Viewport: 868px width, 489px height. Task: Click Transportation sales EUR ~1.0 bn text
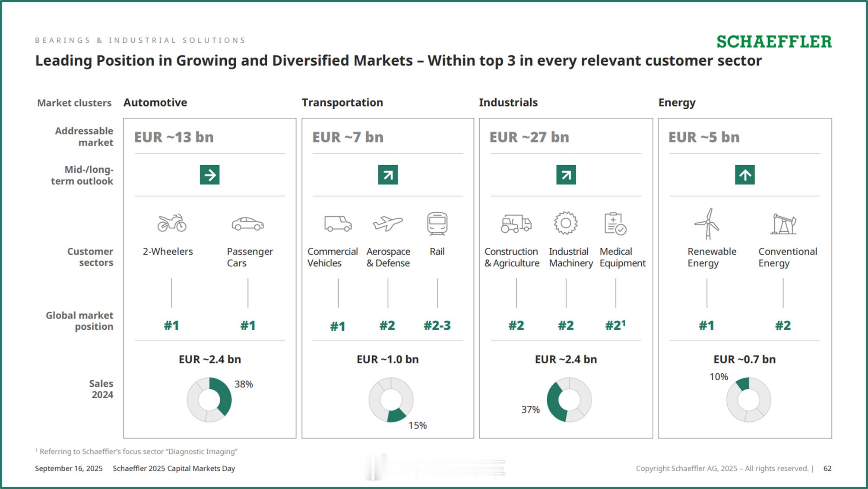[388, 360]
